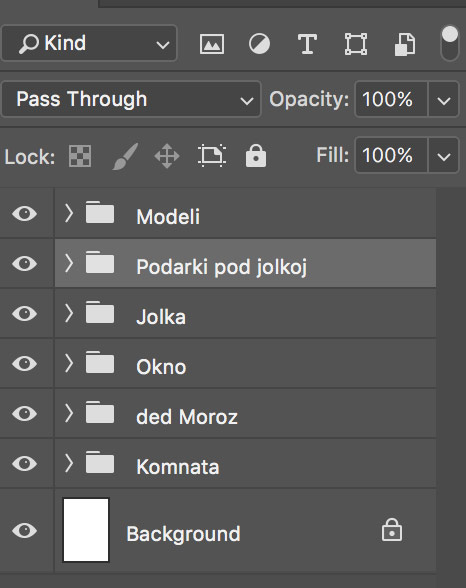The image size is (466, 588).
Task: Lock transparent pixels checkerboard icon
Action: point(80,156)
